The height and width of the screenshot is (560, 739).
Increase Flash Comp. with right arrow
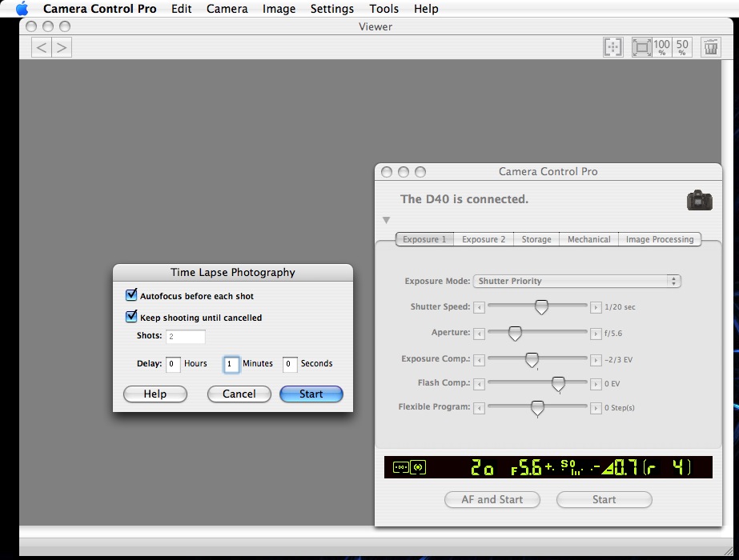pyautogui.click(x=596, y=384)
